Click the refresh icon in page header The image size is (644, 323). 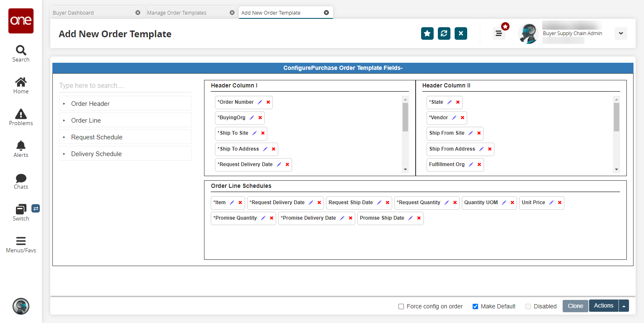(444, 33)
